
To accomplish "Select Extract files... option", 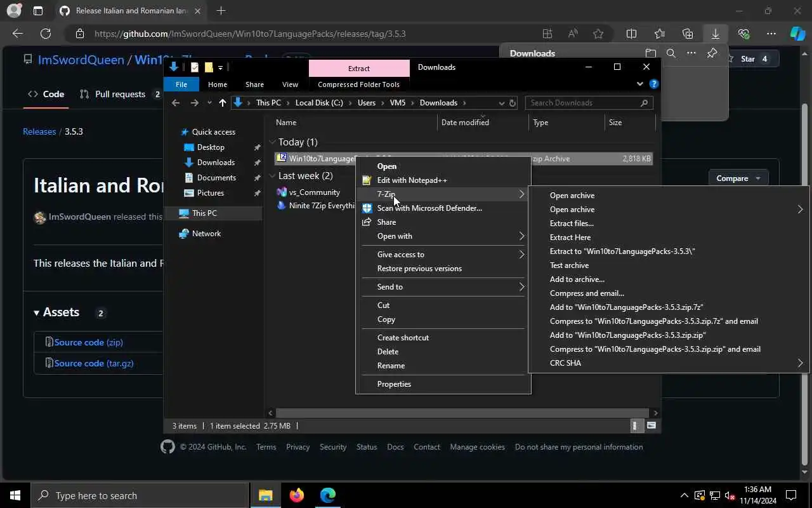I will point(572,224).
